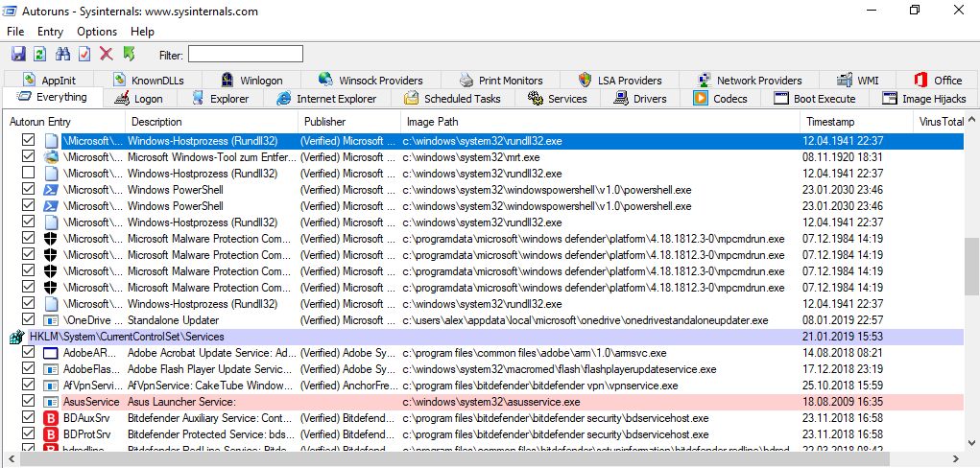Click the registry icon beside HKLM\System\CurrentControlSet\Services

[x=17, y=337]
